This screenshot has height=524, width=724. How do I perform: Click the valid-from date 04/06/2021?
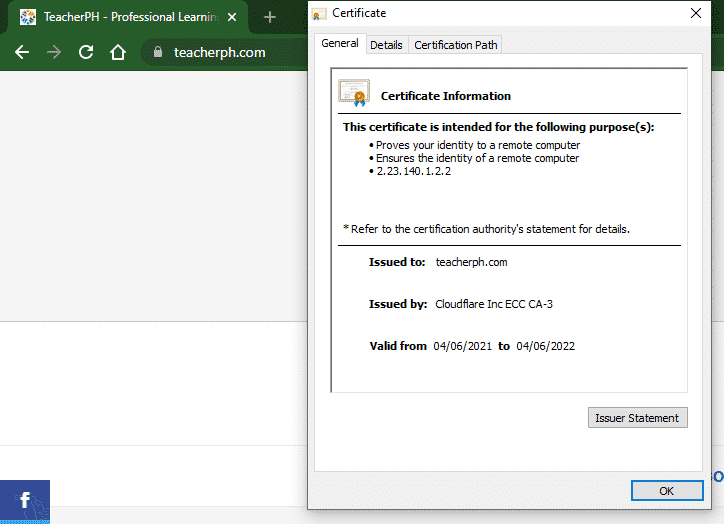point(463,346)
